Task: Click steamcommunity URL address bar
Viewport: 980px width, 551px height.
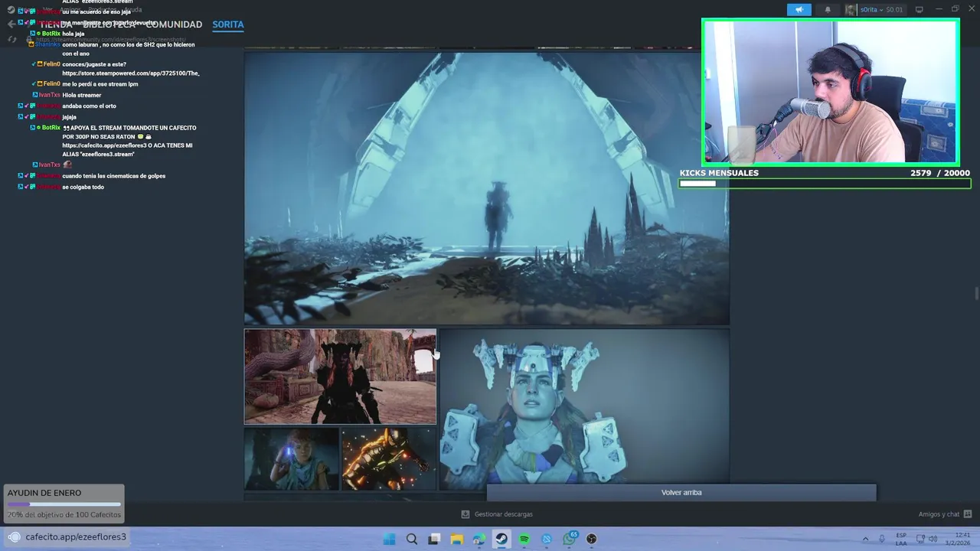Action: 111,39
